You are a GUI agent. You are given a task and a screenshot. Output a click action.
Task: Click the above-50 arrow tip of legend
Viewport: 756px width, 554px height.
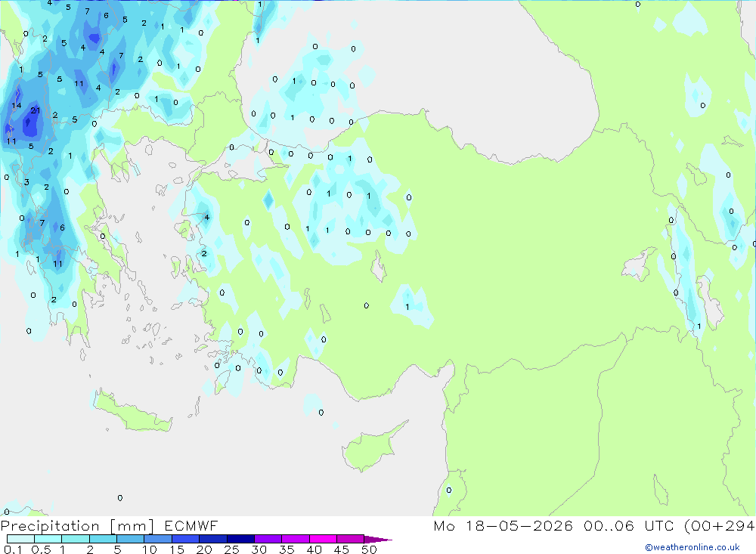coord(378,540)
